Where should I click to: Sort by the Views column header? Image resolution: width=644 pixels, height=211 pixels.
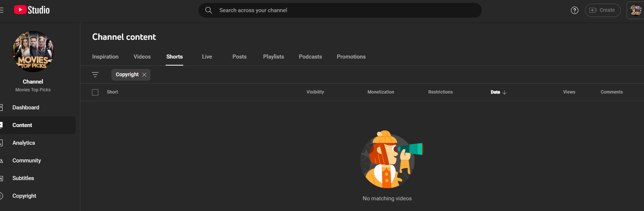pos(569,92)
